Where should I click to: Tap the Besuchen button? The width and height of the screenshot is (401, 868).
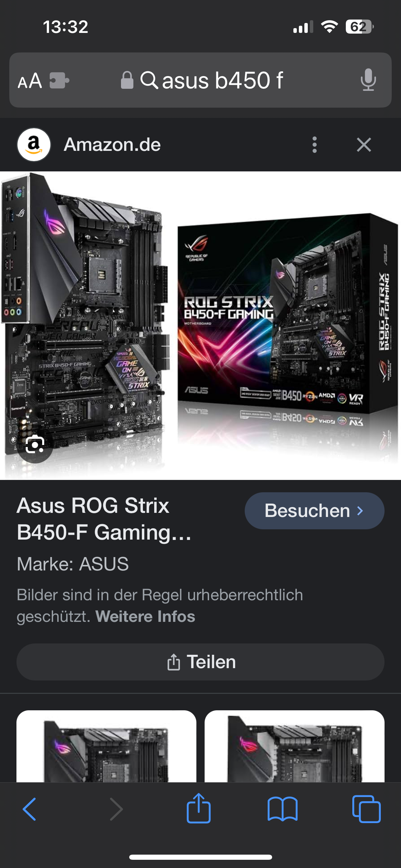[314, 511]
